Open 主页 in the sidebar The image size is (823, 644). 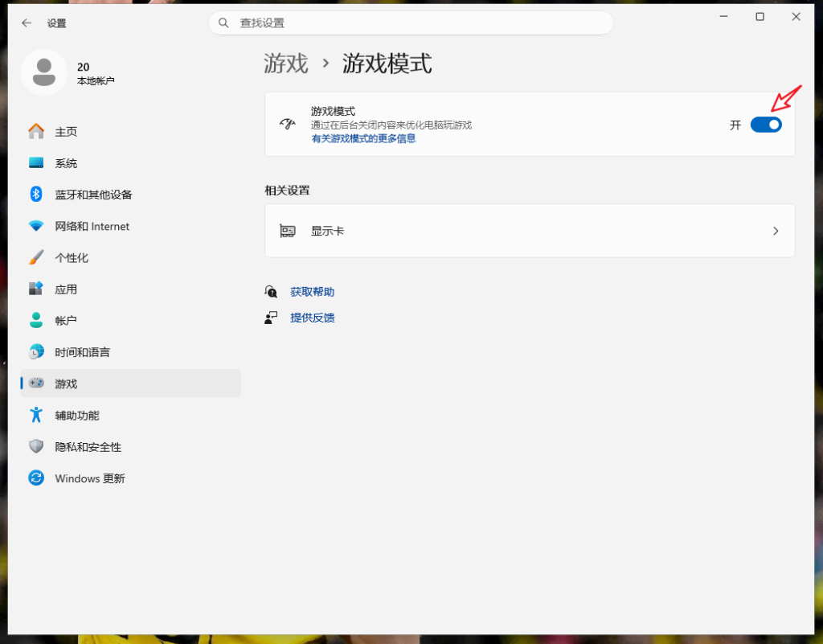[x=131, y=131]
